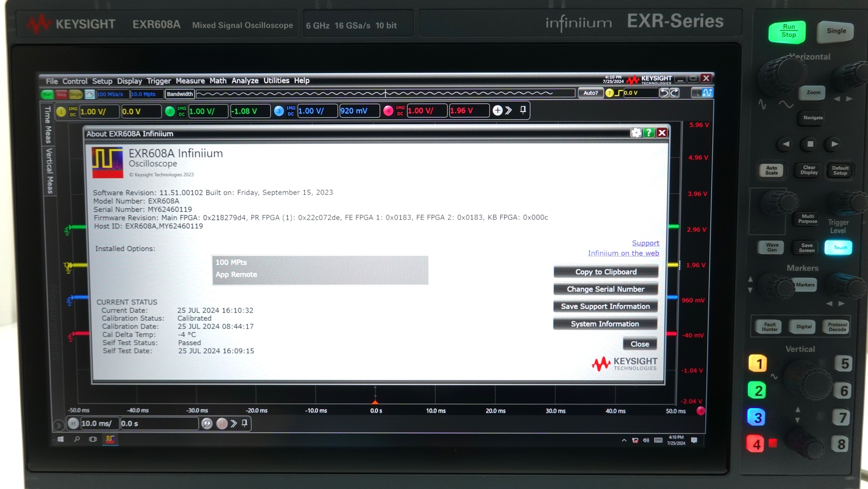Click the add channel plus icon
Screen dimensions: 868x489
coord(497,111)
